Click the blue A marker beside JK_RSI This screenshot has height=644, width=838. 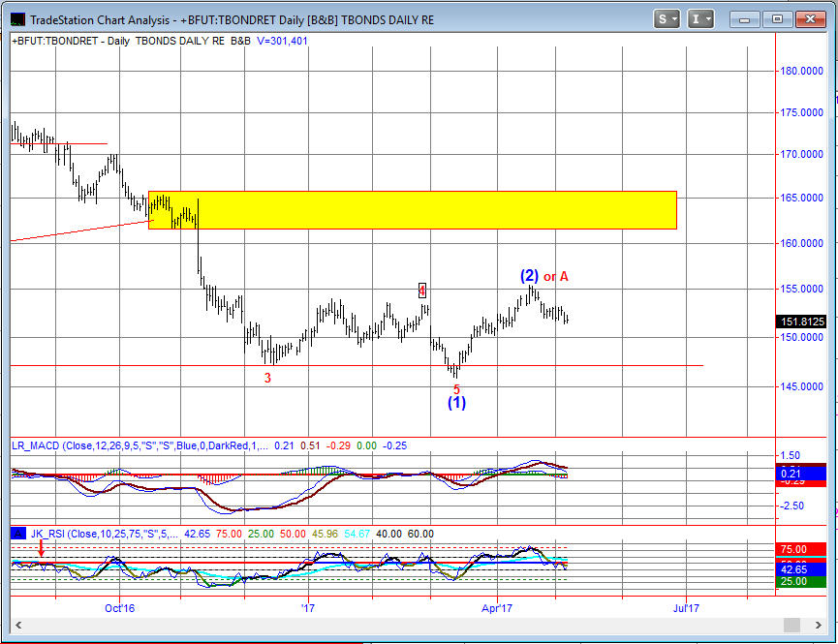tap(18, 534)
